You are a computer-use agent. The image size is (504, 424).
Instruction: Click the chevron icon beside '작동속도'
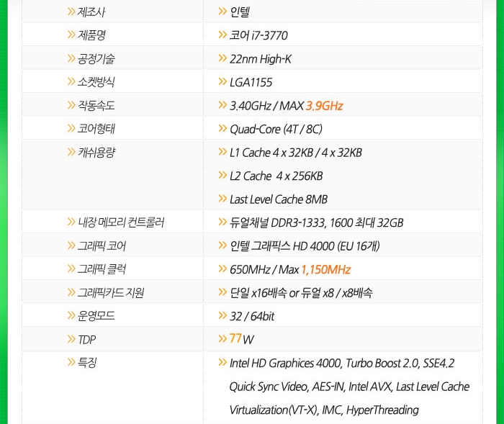(x=71, y=105)
